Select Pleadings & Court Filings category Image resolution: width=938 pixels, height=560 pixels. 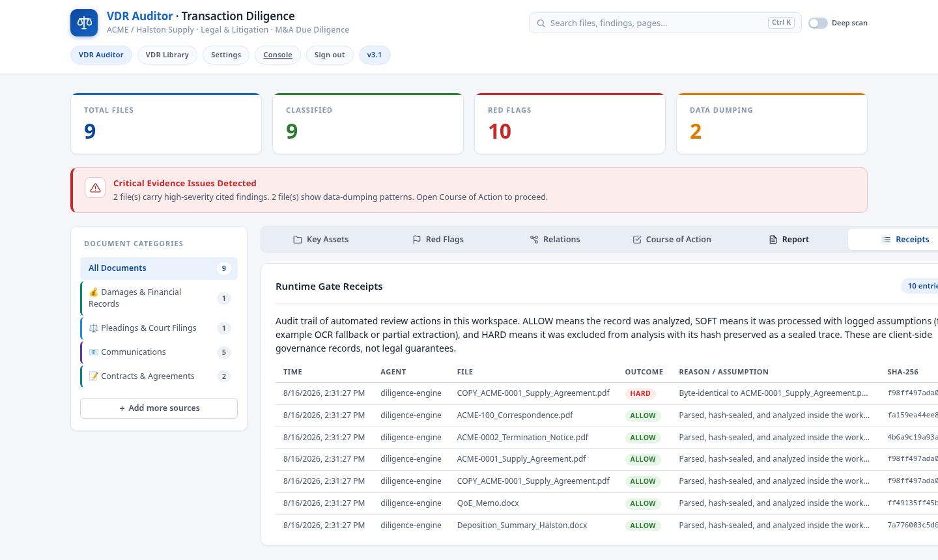tap(159, 328)
